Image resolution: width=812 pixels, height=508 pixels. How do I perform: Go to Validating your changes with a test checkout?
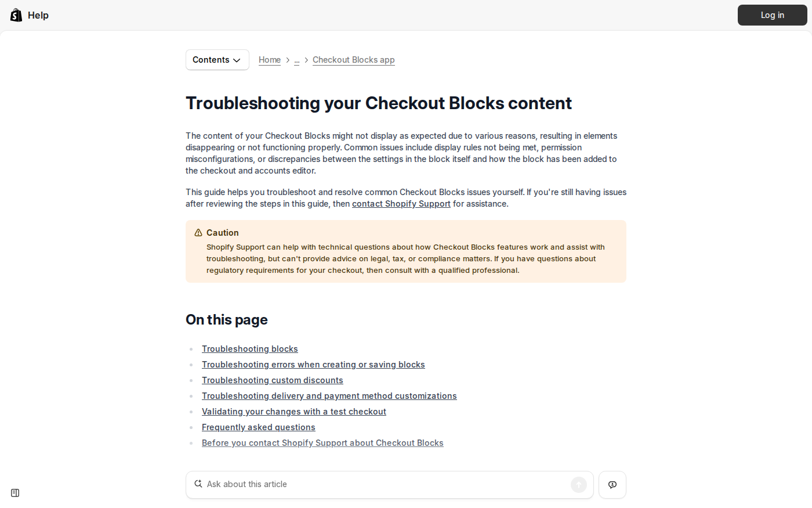[x=293, y=412]
